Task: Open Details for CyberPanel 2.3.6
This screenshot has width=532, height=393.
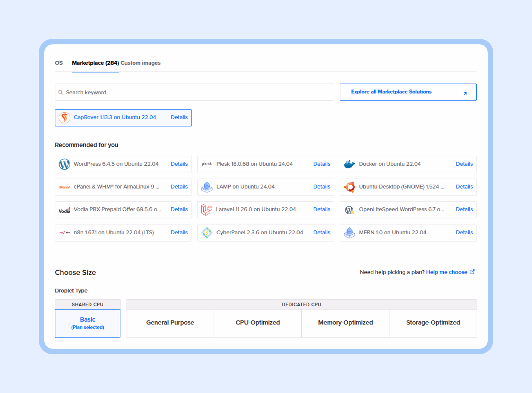Action: [322, 233]
